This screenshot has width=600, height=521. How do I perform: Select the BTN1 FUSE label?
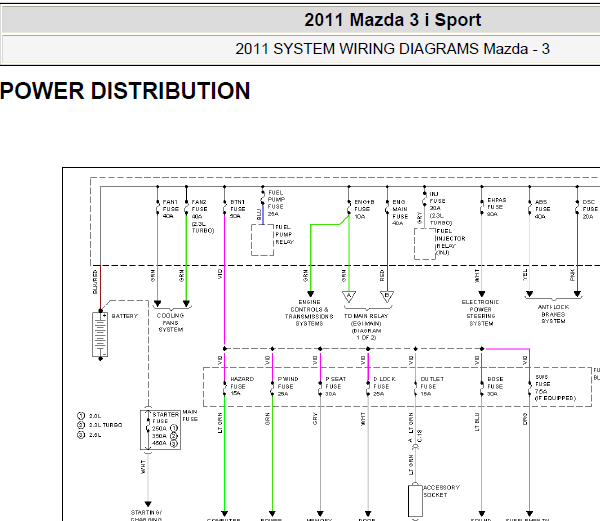coord(238,209)
